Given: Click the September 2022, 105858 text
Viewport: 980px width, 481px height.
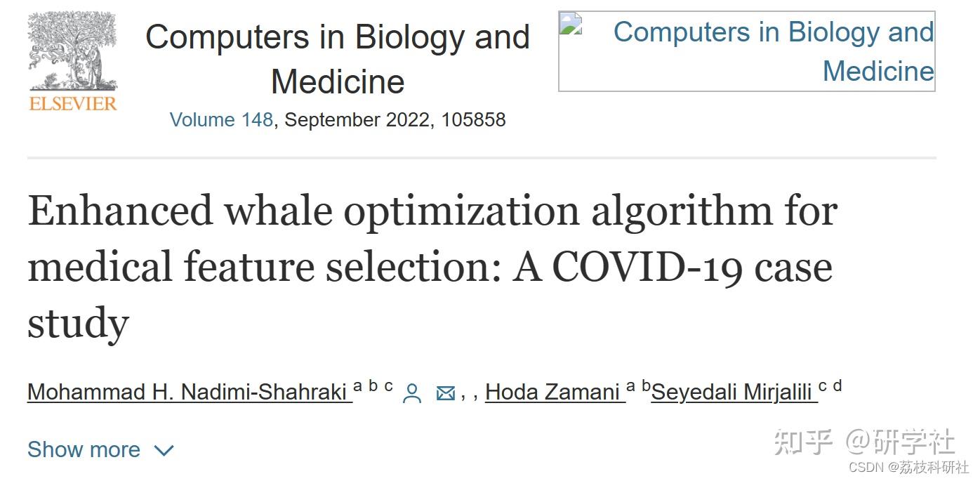Looking at the screenshot, I should coord(395,119).
